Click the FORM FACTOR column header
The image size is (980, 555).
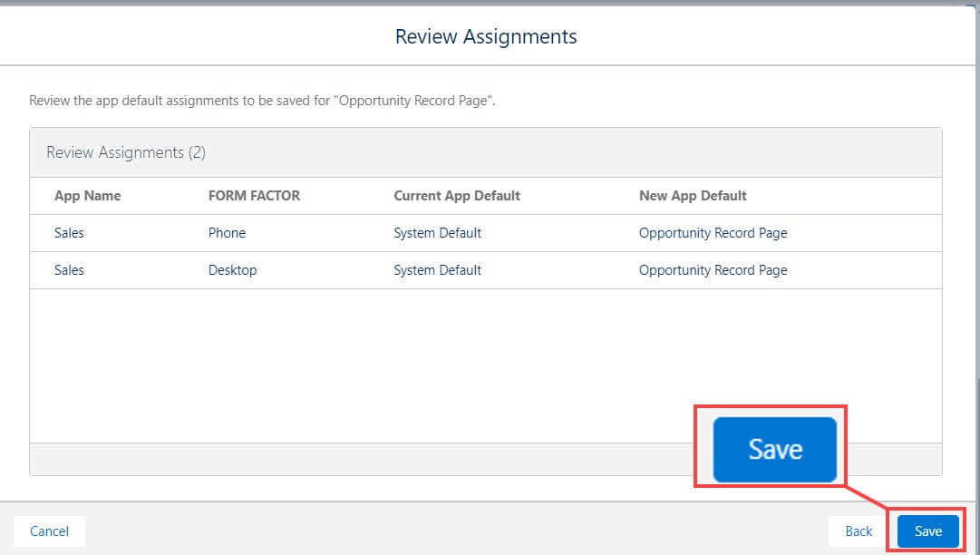(x=254, y=196)
